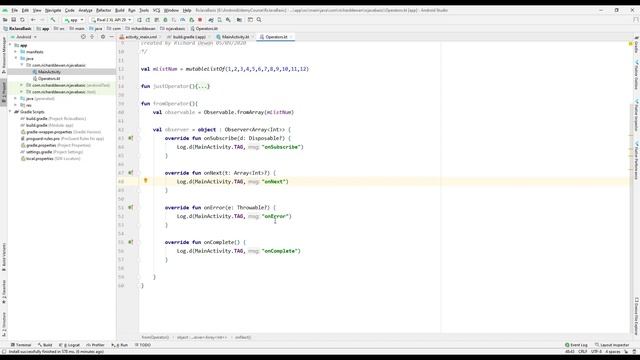Viewport: 640px width, 360px height.
Task: Click the UTF-8 encoding status item
Action: coord(596,351)
